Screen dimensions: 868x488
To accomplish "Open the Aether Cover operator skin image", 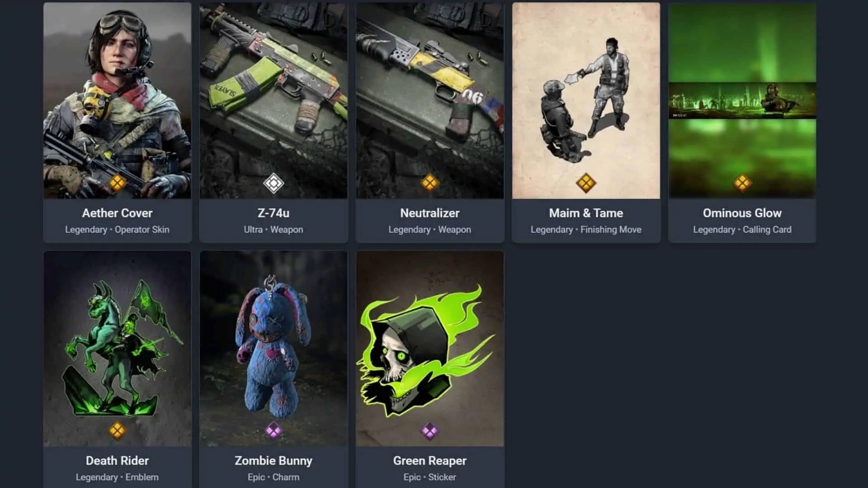I will [117, 100].
